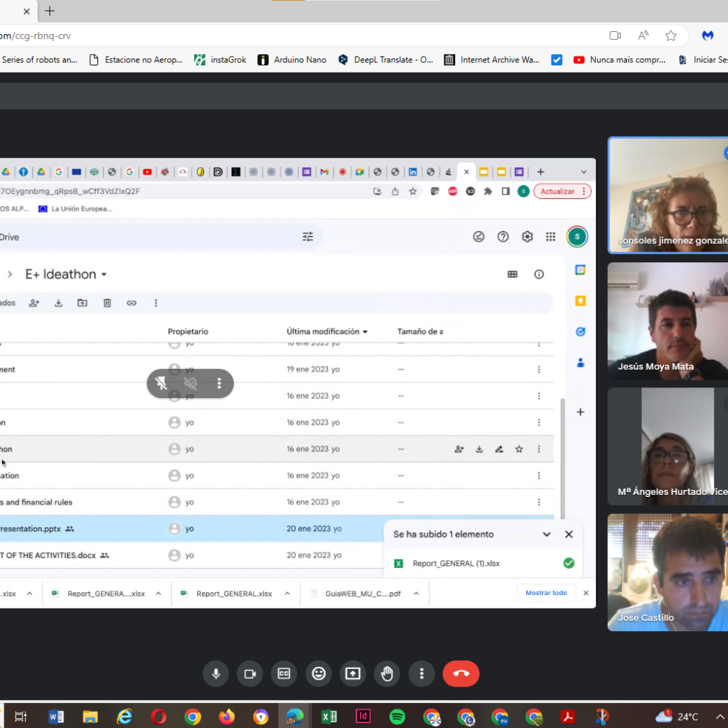This screenshot has width=728, height=728.
Task: Open more options in meeting controls
Action: (422, 674)
